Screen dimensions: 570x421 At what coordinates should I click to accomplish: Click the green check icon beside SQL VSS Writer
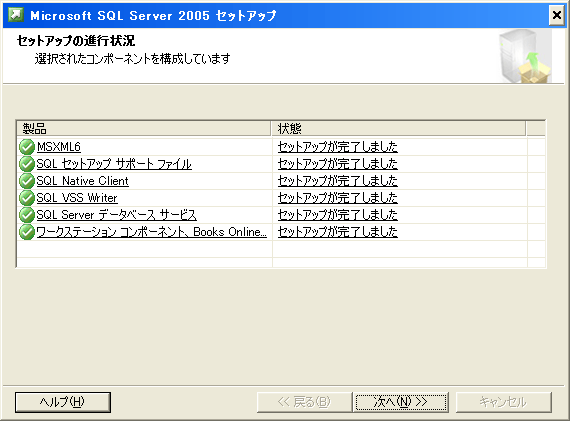click(x=27, y=198)
